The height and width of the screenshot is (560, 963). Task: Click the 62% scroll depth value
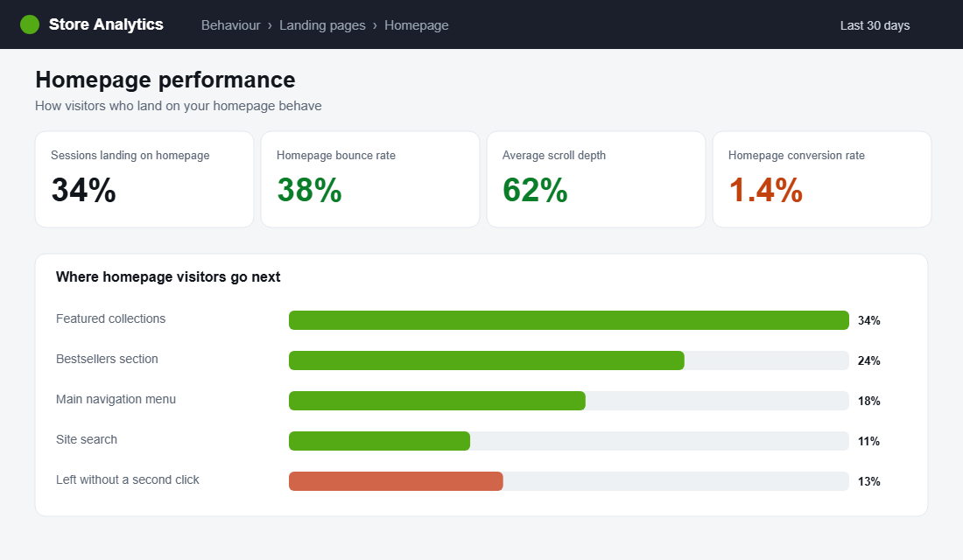click(535, 190)
